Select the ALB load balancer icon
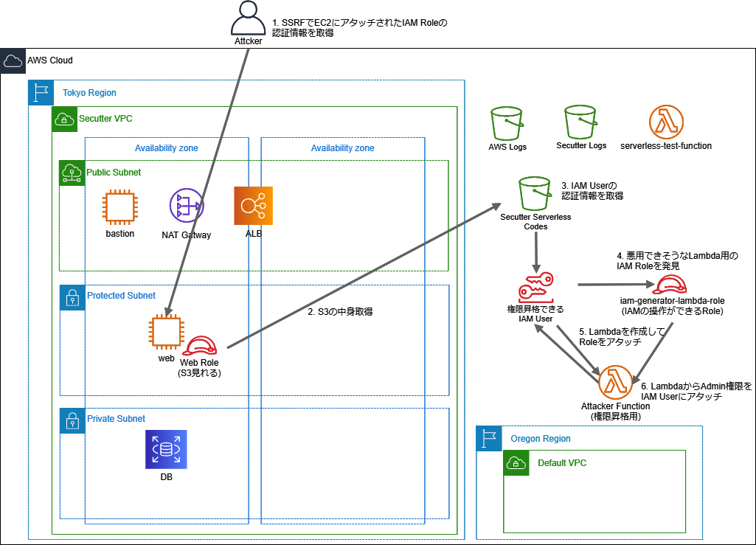This screenshot has height=545, width=756. 253,206
